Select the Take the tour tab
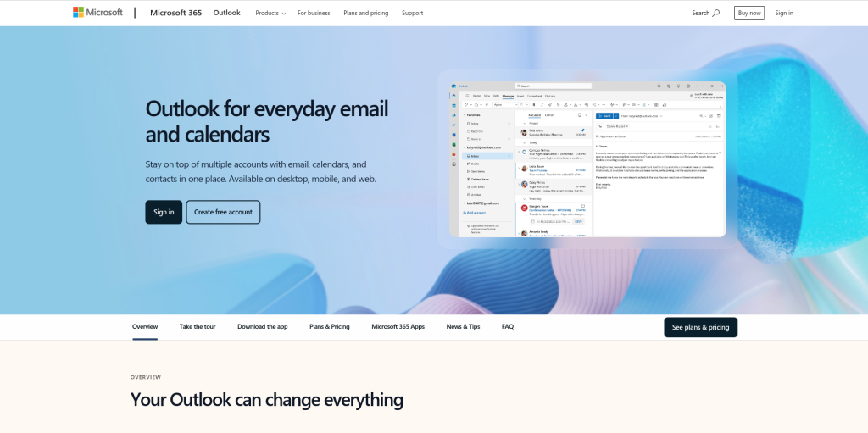 coord(198,326)
